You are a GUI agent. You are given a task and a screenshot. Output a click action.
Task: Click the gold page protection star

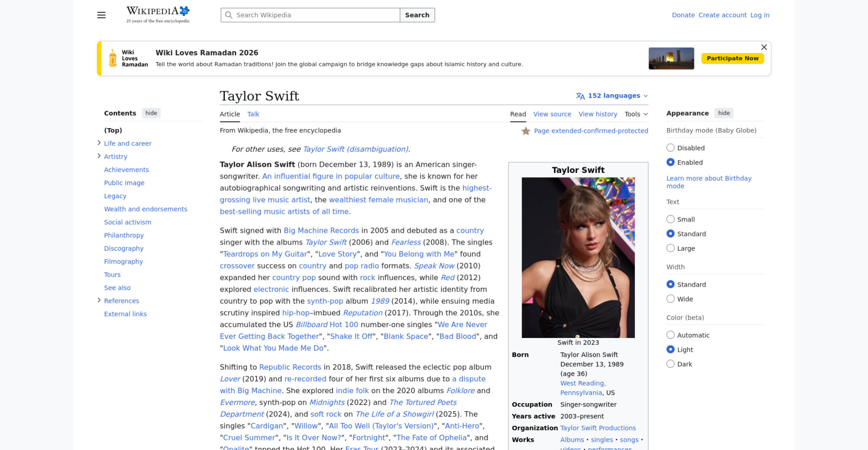526,131
